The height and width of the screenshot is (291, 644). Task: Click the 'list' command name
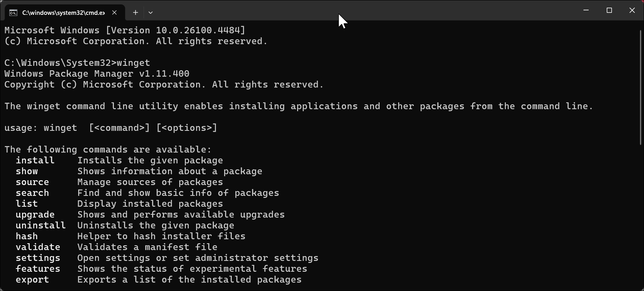(x=27, y=204)
